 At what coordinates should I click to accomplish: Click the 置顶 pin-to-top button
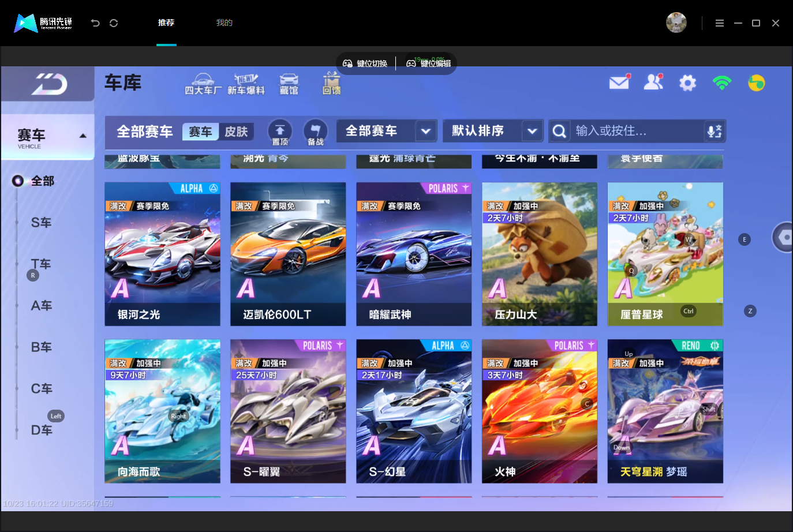pyautogui.click(x=280, y=133)
